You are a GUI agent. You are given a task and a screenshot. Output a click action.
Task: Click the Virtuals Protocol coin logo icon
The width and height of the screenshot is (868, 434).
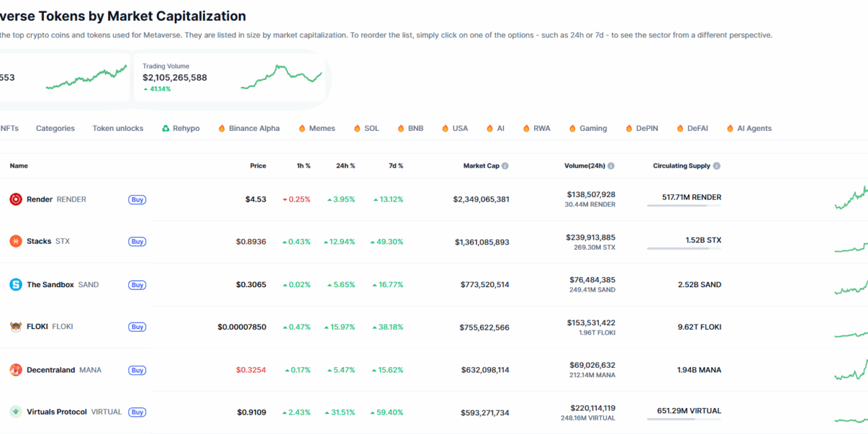[x=15, y=412]
